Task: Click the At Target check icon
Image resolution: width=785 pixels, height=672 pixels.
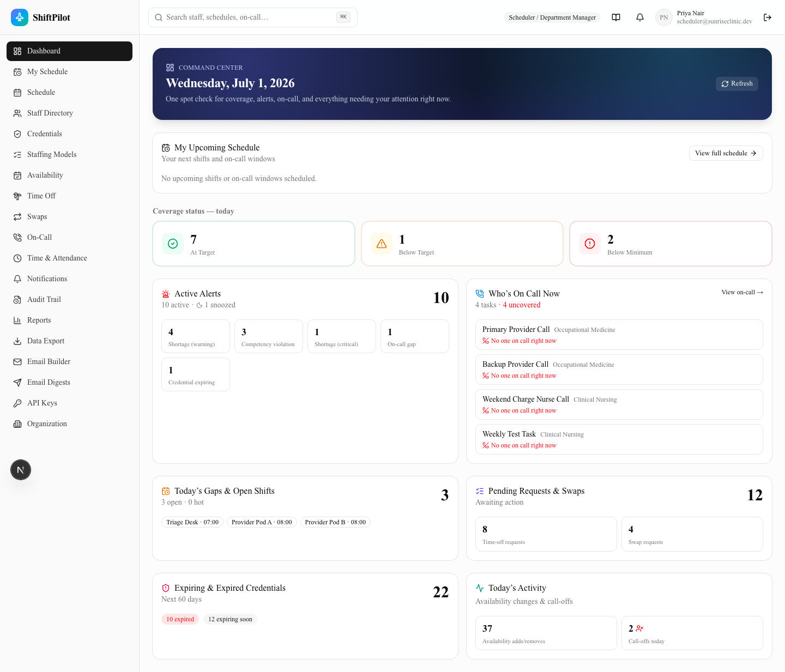Action: pos(173,244)
